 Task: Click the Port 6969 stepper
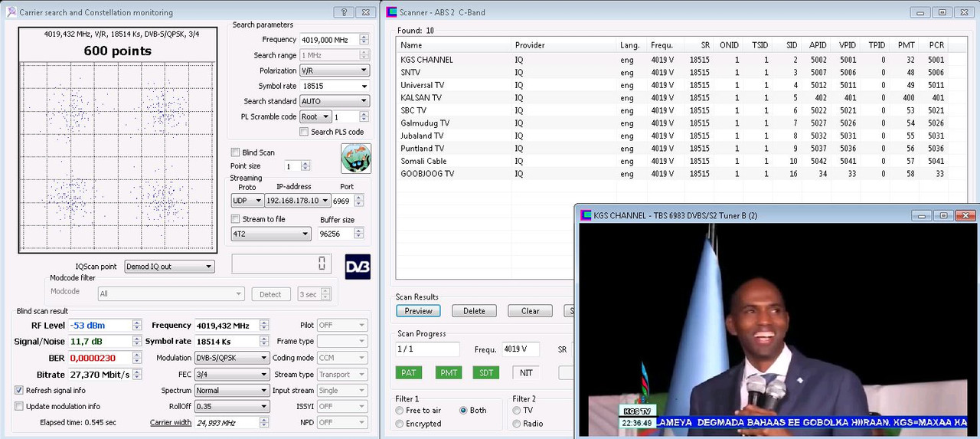point(359,201)
